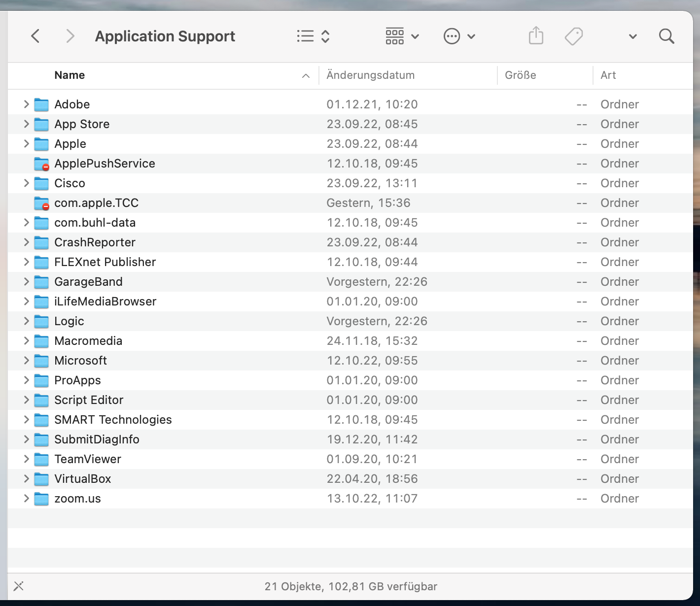Viewport: 700px width, 606px height.
Task: Click the Back navigation arrow
Action: coord(35,36)
